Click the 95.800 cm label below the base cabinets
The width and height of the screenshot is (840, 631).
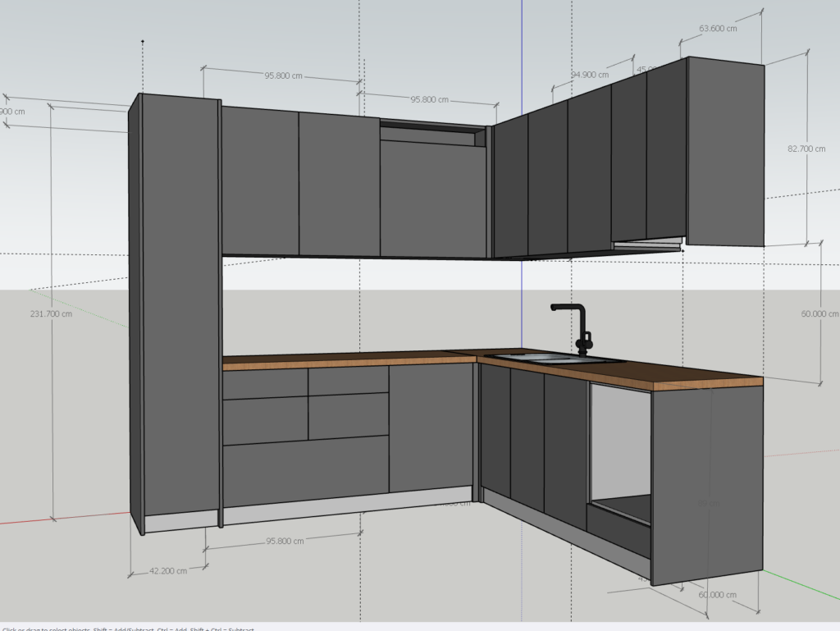click(284, 541)
